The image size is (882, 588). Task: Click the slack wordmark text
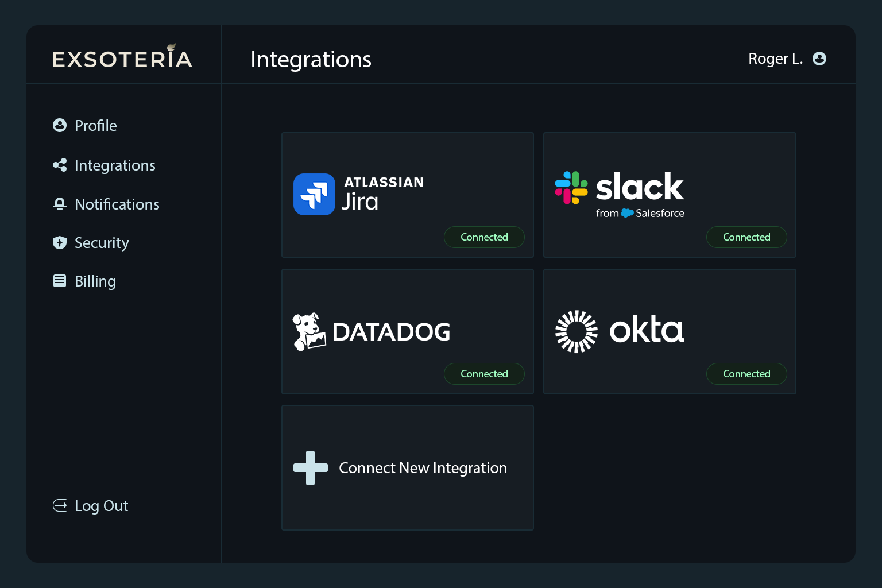click(x=640, y=187)
